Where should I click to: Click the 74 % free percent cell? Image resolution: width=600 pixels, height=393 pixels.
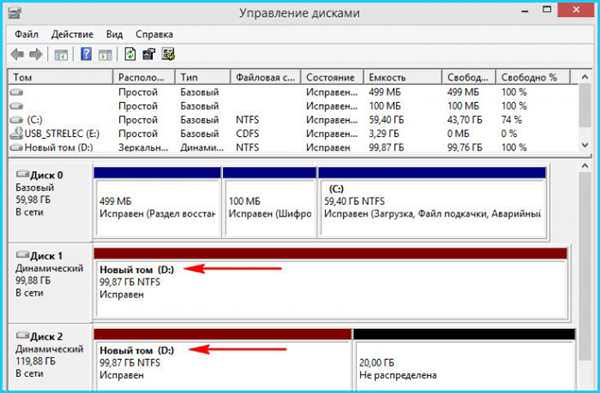(x=511, y=120)
